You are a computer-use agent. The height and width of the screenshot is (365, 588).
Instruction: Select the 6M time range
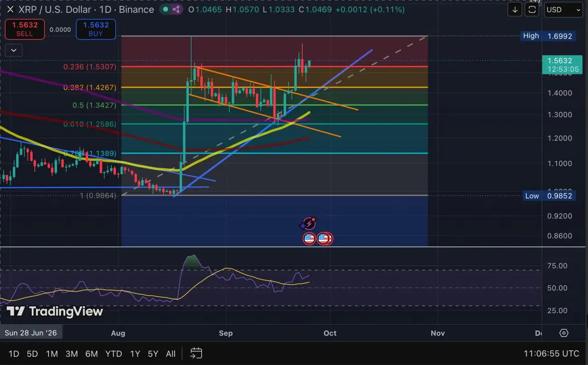tap(91, 354)
